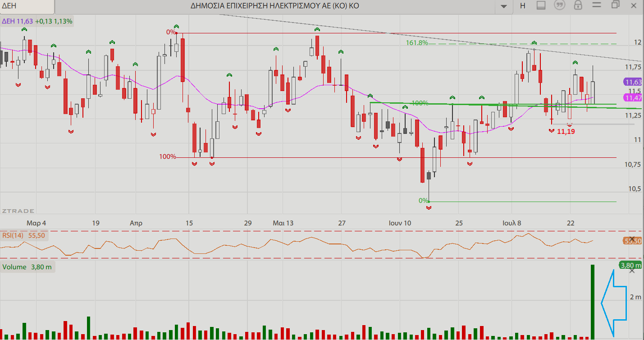Click the magenta 11,47 moving average tag

pyautogui.click(x=633, y=98)
